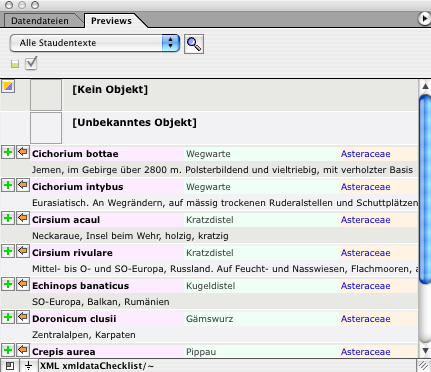Click Wegwarte in Cichorium bottae row

point(208,154)
